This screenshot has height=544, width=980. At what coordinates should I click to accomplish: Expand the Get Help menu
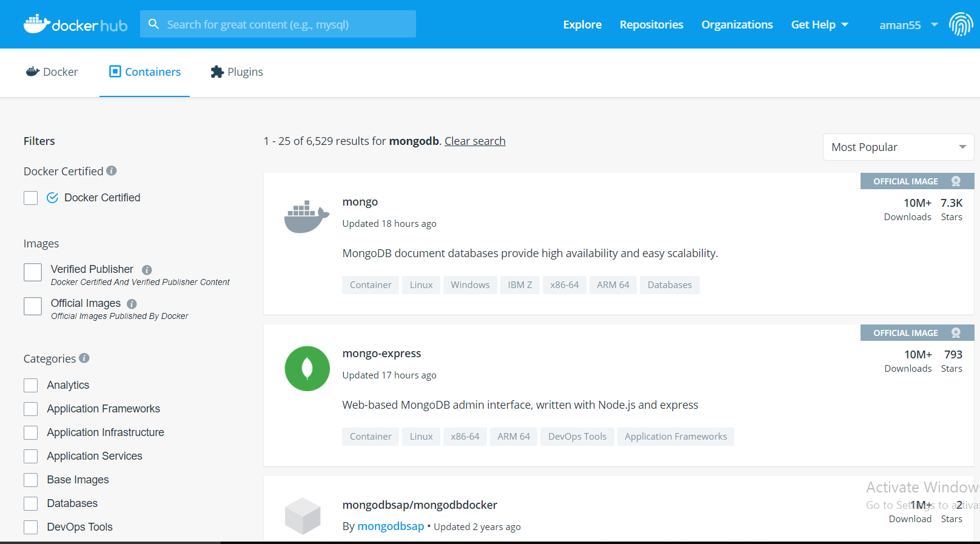[x=819, y=25]
